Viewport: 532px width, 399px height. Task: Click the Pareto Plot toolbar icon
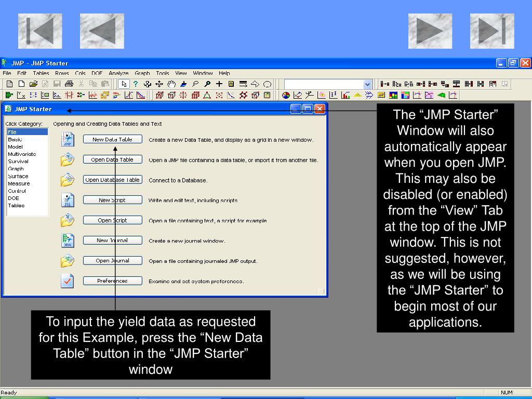[x=345, y=96]
